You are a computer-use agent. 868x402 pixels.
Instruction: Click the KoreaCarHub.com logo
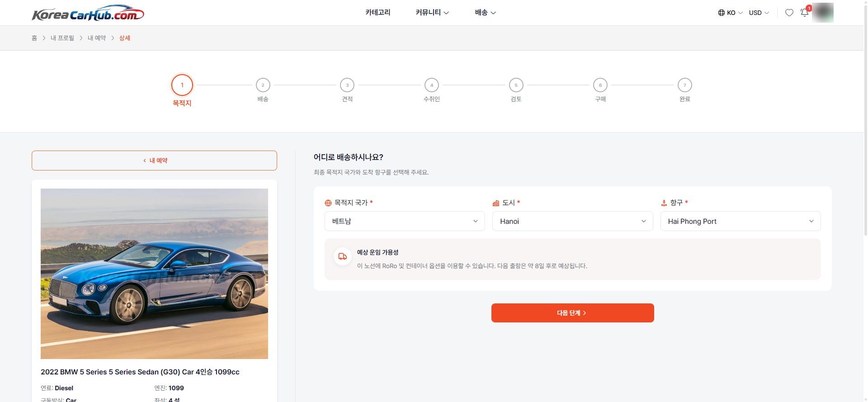point(88,13)
